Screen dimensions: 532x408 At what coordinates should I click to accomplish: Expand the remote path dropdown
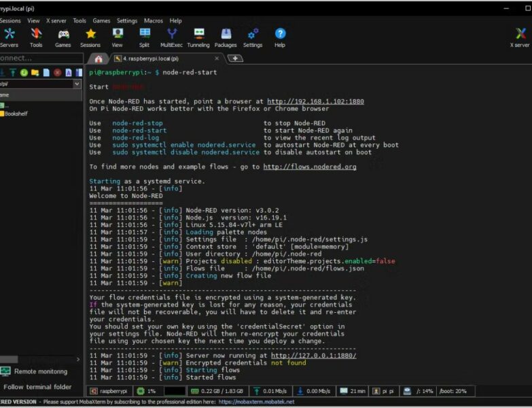click(77, 84)
